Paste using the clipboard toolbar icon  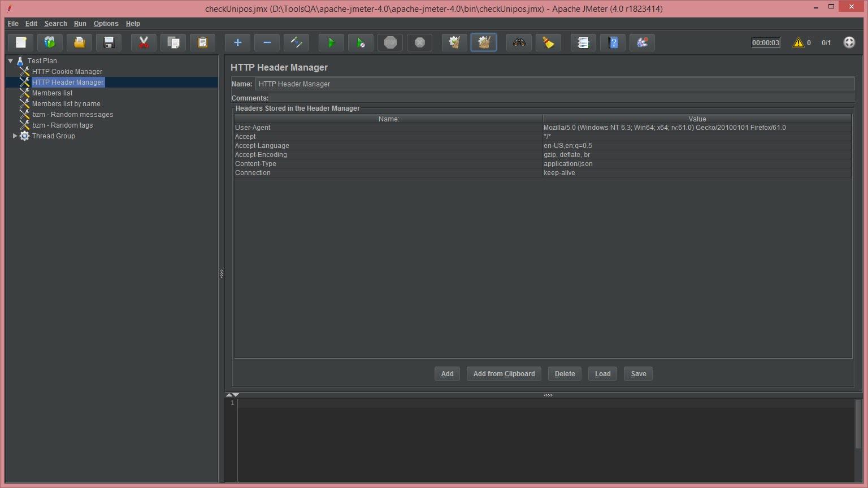pos(203,42)
